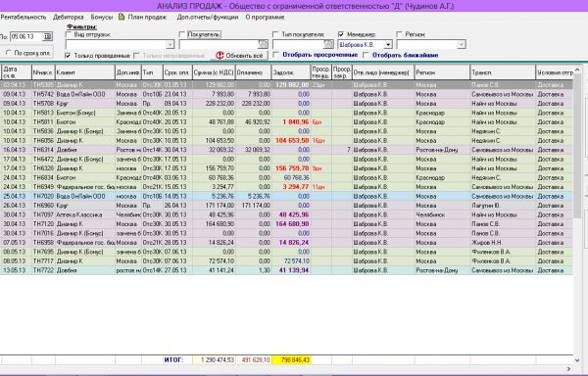The image size is (588, 376).
Task: Check the Отобрать просроченные checkbox
Action: [276, 55]
